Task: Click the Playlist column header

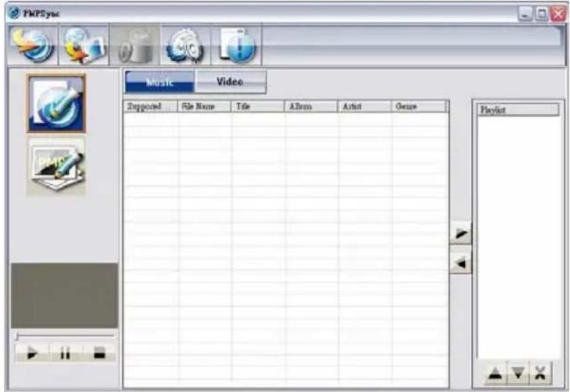Action: (x=518, y=110)
